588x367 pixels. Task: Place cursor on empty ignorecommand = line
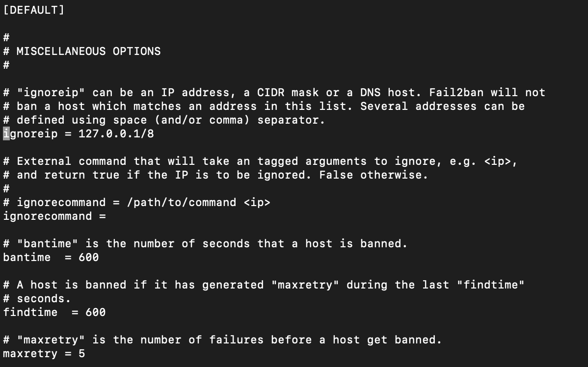pyautogui.click(x=54, y=216)
